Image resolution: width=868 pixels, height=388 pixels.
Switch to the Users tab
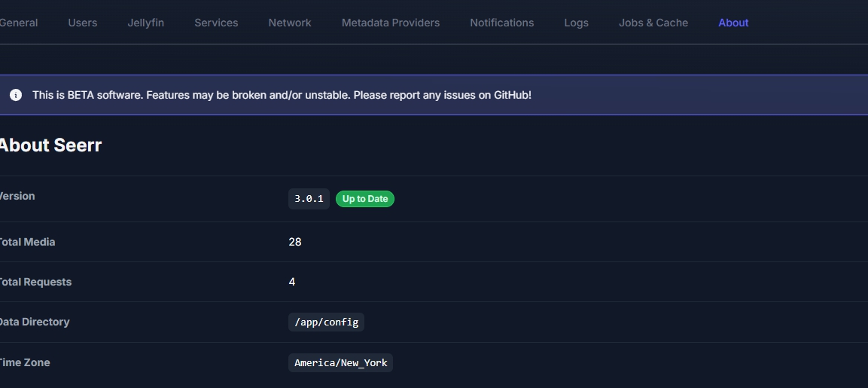tap(83, 23)
